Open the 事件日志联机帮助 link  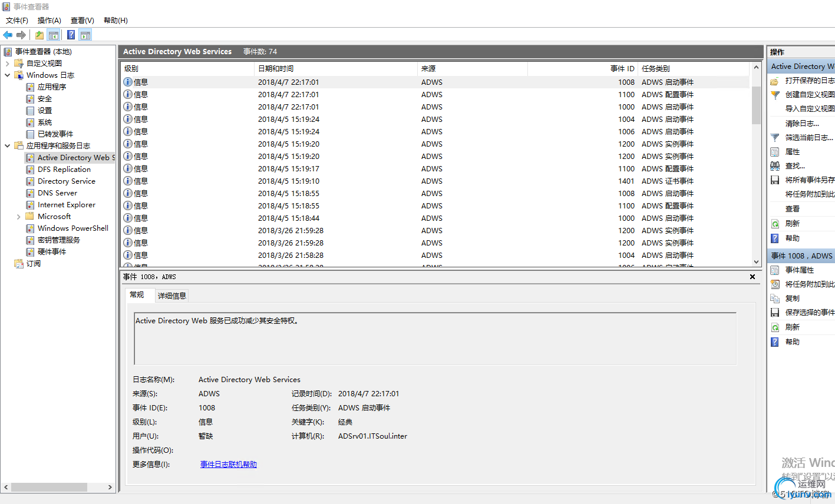229,464
